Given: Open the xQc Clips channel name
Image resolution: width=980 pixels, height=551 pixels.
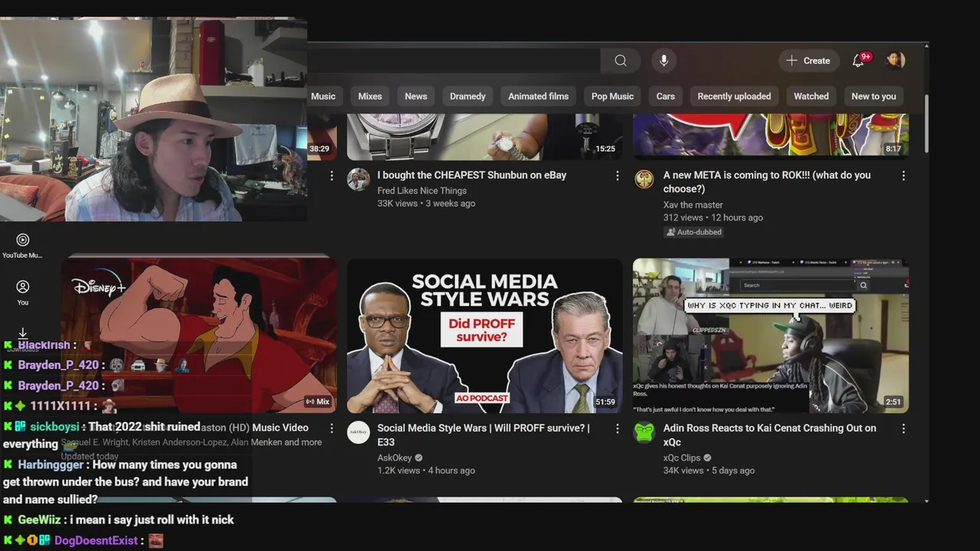Looking at the screenshot, I should (x=681, y=458).
